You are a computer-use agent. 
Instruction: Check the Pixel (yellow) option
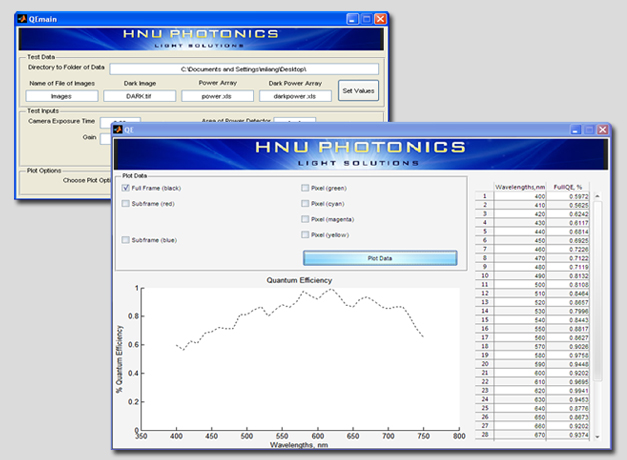(305, 235)
